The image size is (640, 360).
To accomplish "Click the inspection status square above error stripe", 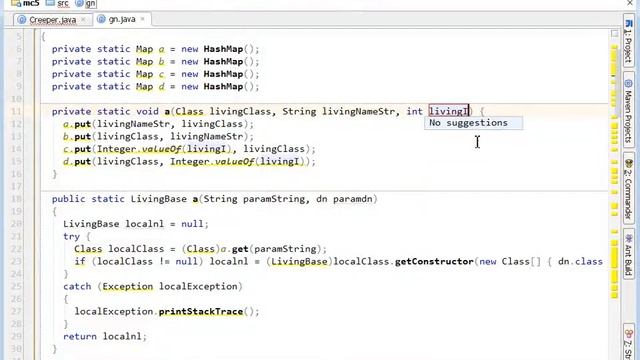I will click(x=614, y=33).
